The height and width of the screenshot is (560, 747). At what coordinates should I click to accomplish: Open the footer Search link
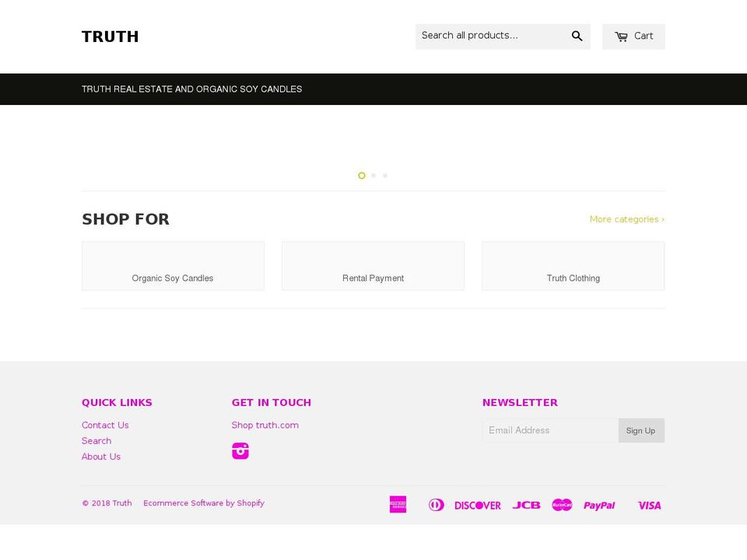click(x=96, y=440)
